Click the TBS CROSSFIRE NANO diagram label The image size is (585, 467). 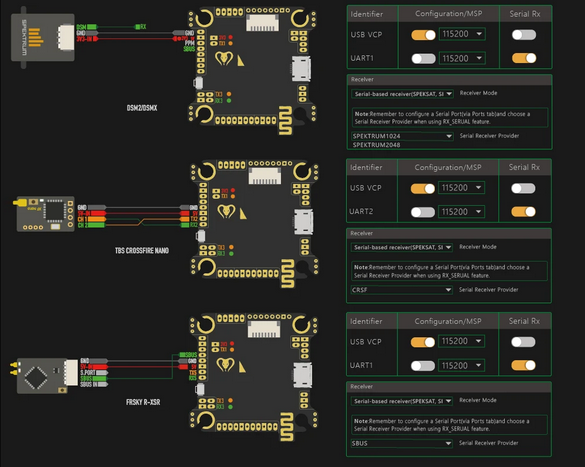[142, 251]
